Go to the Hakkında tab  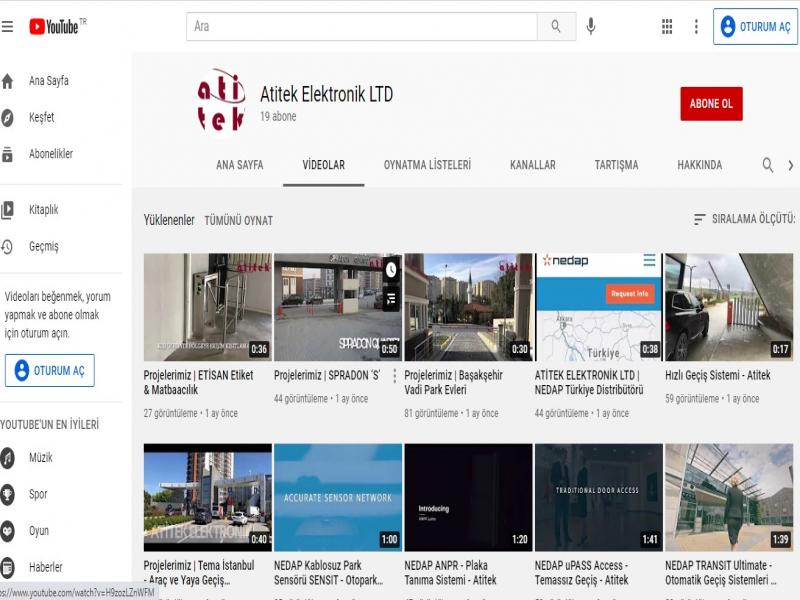coord(699,165)
